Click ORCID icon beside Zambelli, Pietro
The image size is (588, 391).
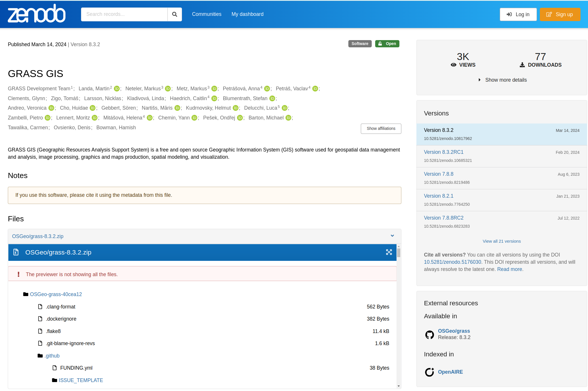tap(48, 118)
